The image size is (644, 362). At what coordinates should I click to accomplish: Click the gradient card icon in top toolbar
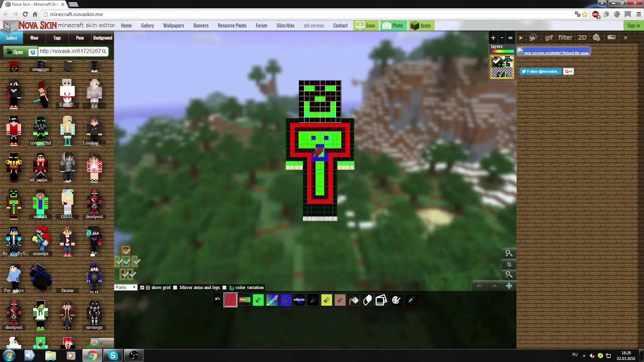[612, 38]
